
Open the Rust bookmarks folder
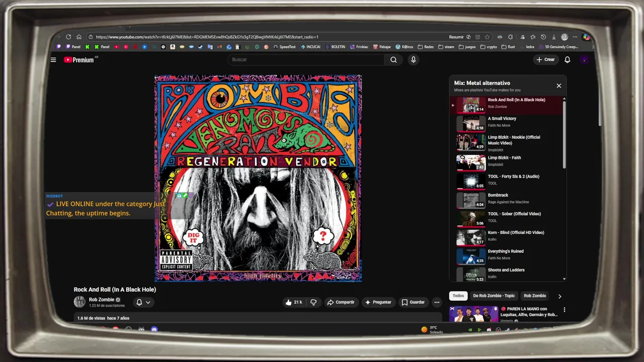[508, 47]
